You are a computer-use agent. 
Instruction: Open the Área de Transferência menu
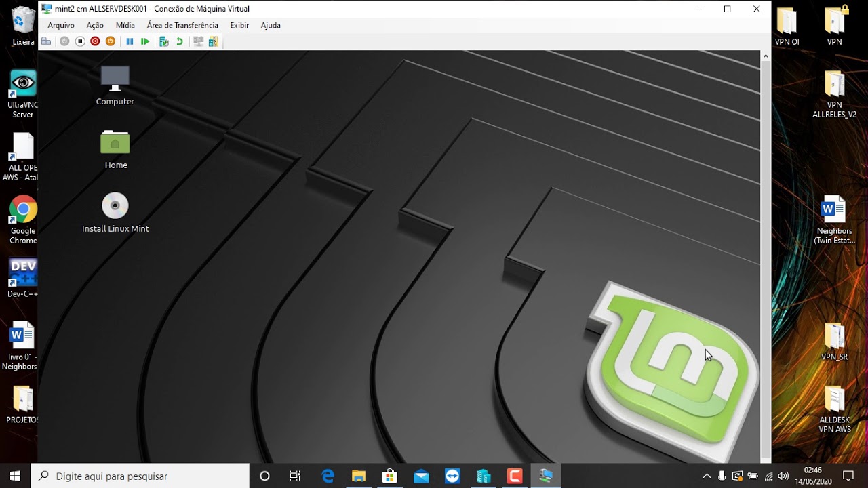pos(182,25)
